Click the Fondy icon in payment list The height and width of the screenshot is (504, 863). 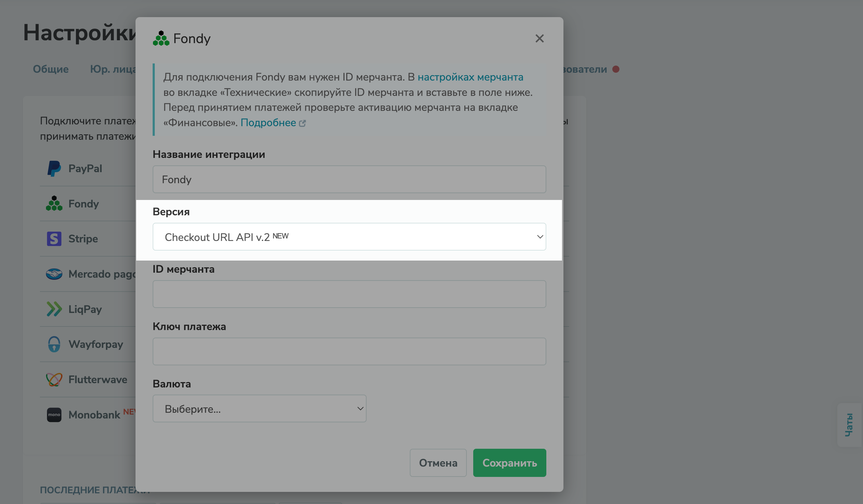[x=54, y=204]
